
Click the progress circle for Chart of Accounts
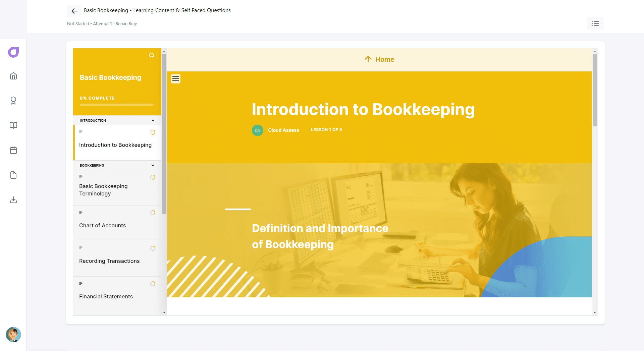click(x=153, y=213)
